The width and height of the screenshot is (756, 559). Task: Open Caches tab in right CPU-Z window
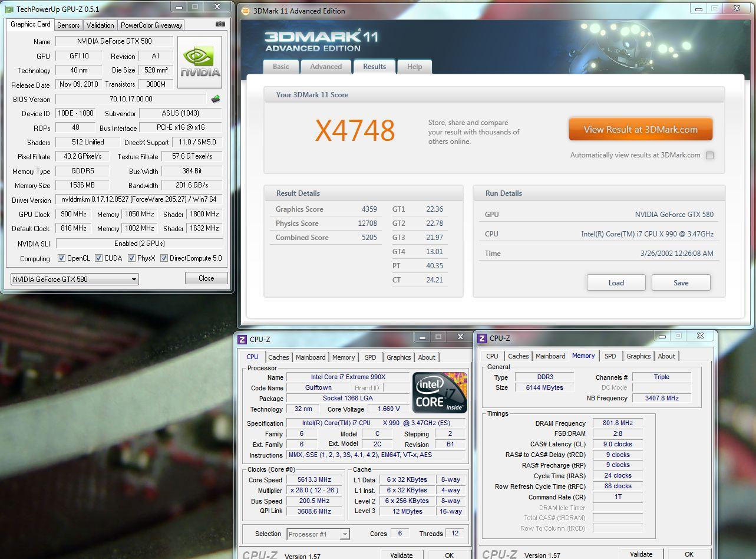[519, 356]
